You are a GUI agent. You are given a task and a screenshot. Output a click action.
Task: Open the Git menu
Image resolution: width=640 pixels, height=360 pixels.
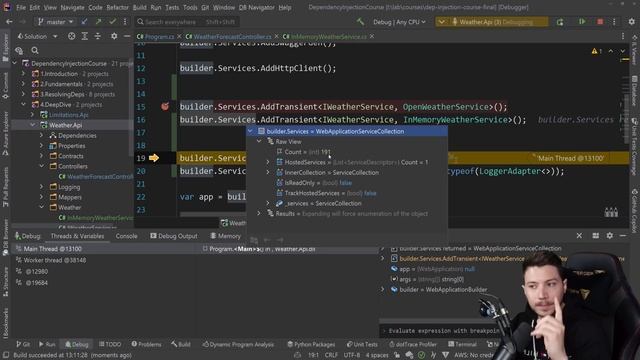[205, 7]
